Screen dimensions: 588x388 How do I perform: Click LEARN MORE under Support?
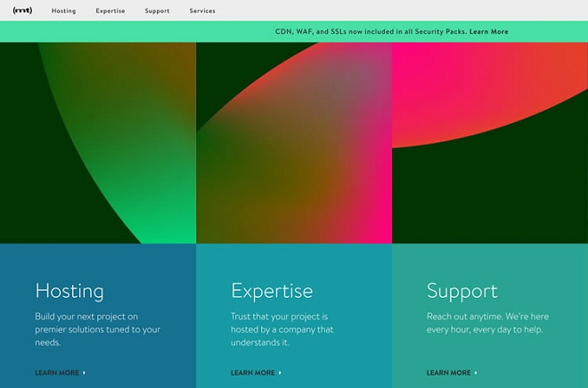coord(448,373)
